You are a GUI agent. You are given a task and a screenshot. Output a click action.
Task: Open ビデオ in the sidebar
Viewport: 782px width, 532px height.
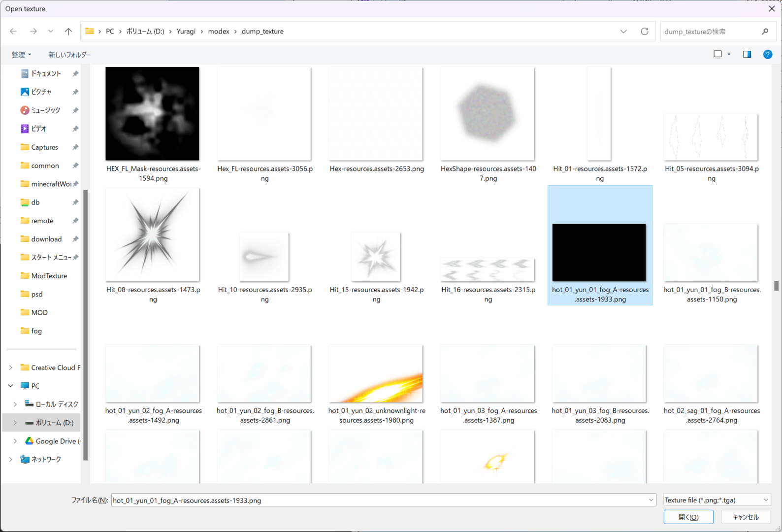pos(38,129)
